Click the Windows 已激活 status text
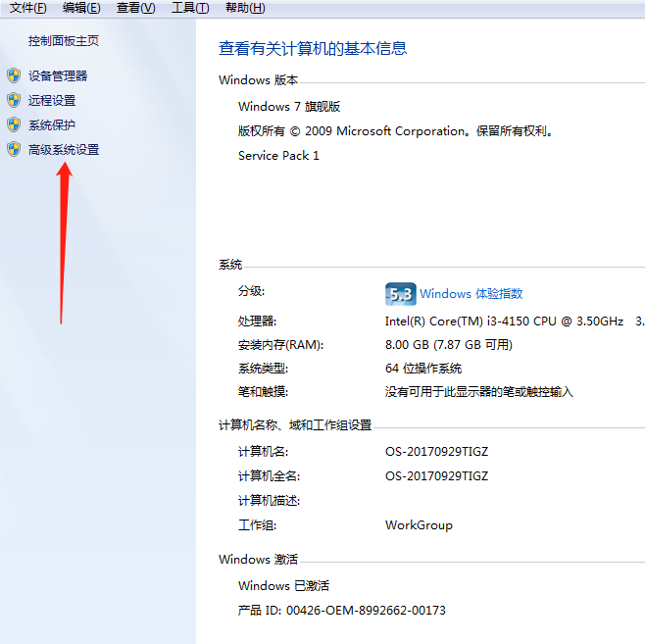Image resolution: width=645 pixels, height=644 pixels. pyautogui.click(x=284, y=585)
